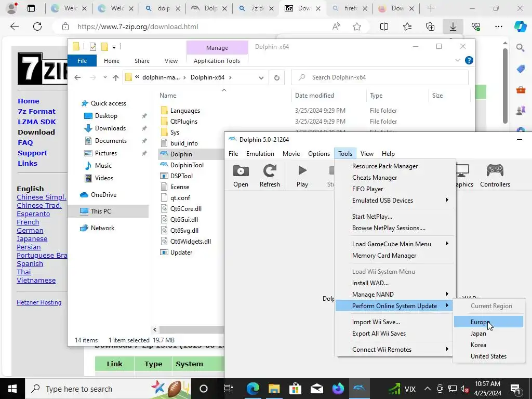Image resolution: width=532 pixels, height=399 pixels.
Task: Open Windows Start menu
Action: (12, 389)
